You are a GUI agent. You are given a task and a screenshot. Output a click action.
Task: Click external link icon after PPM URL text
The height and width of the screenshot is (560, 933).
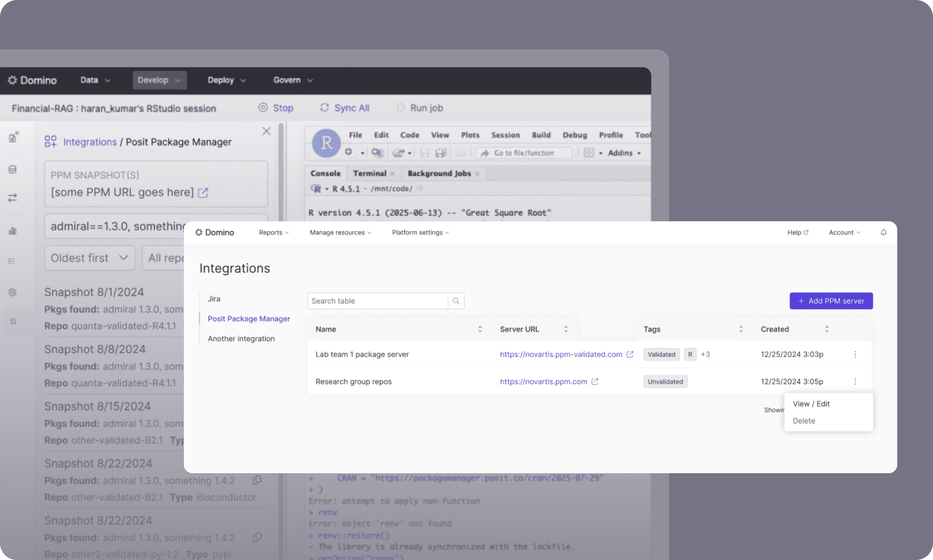[203, 193]
